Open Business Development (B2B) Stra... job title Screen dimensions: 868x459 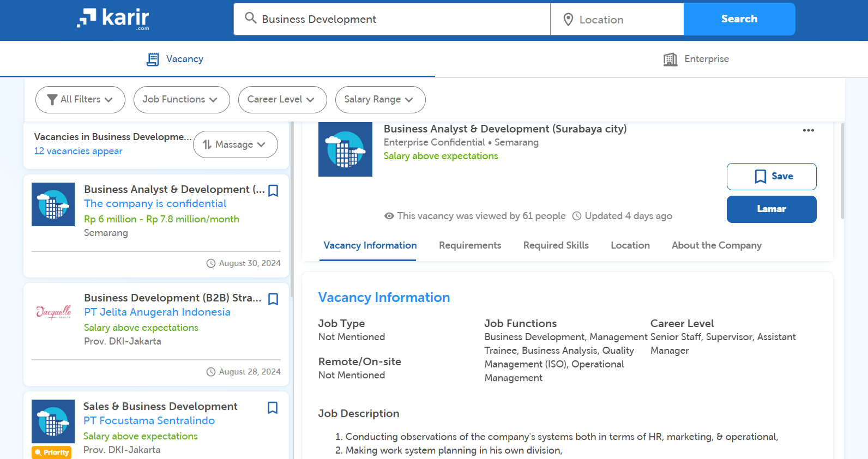pyautogui.click(x=173, y=298)
